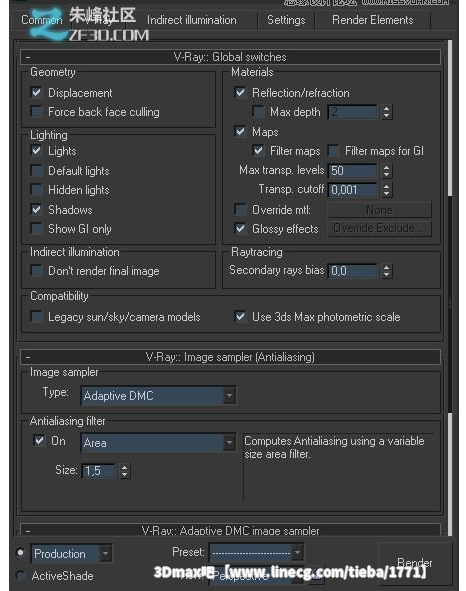Collapse the Image sampler (Antialiasing) rollout
This screenshot has height=591, width=466.
pos(230,357)
